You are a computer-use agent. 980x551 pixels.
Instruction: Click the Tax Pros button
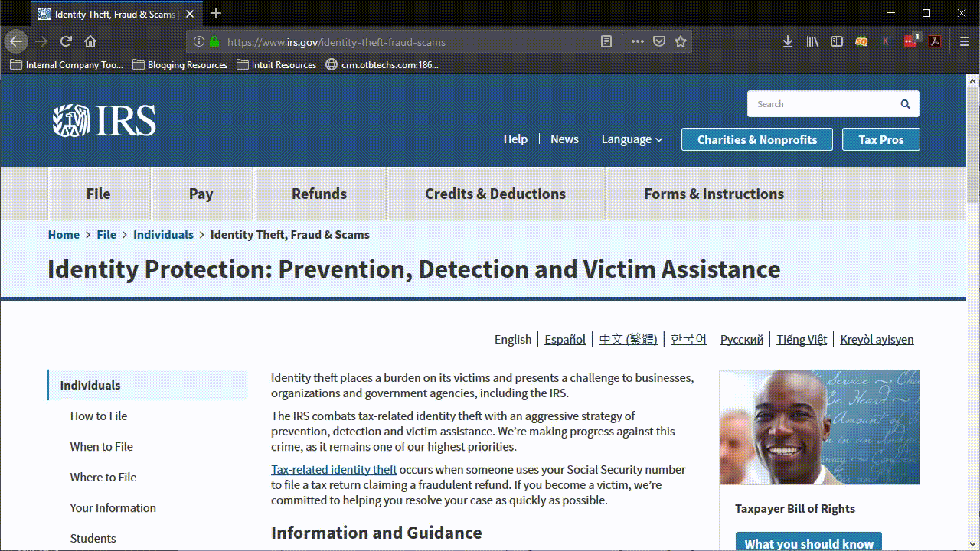[881, 139]
